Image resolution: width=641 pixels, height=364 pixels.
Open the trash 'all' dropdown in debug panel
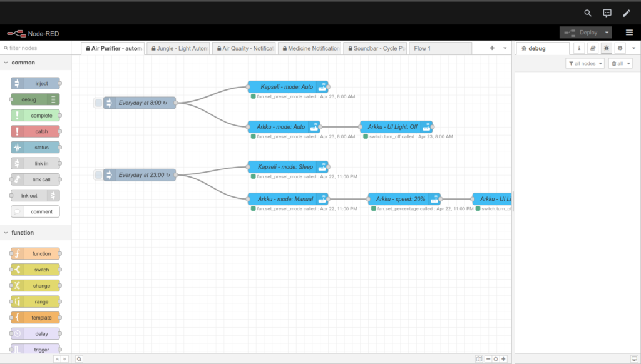point(620,63)
